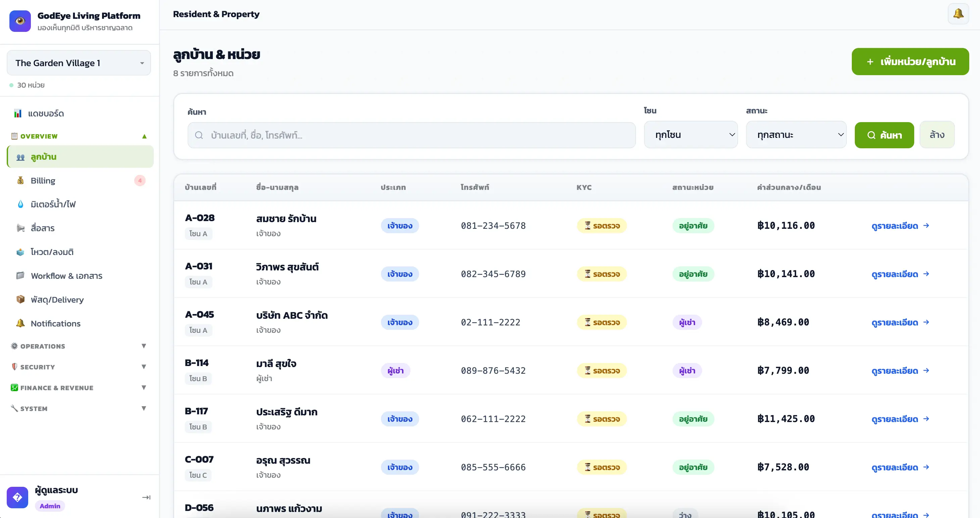Image resolution: width=980 pixels, height=518 pixels.
Task: Select the dashboard bar-chart icon
Action: [18, 113]
